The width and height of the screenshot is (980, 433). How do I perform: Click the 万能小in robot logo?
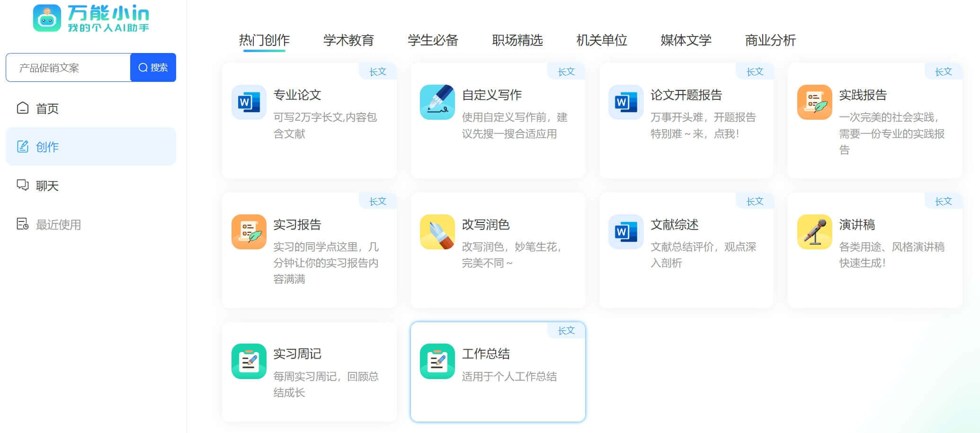(47, 18)
